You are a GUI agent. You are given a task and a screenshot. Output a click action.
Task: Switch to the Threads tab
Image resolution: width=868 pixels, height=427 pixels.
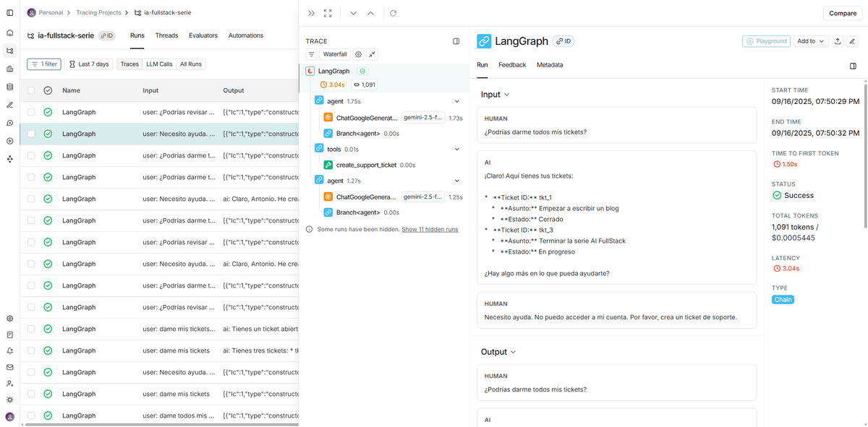166,35
